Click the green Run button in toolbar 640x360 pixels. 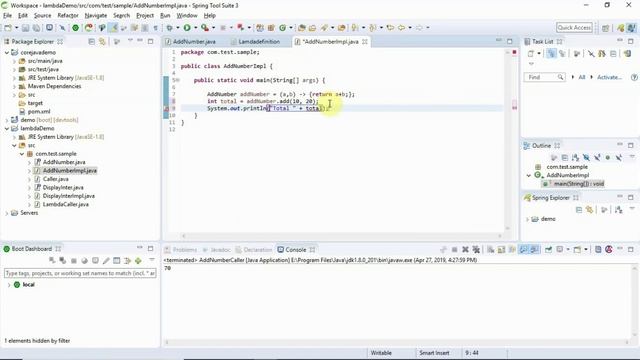tap(187, 28)
